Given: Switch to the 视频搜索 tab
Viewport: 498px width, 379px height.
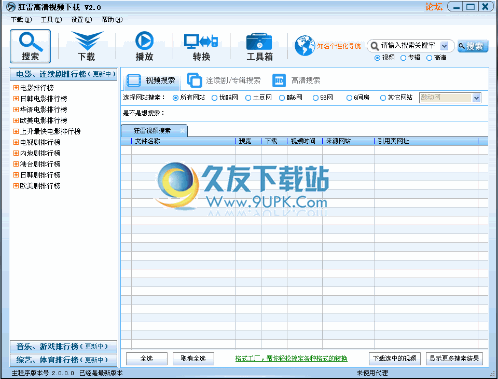Looking at the screenshot, I should coord(152,80).
